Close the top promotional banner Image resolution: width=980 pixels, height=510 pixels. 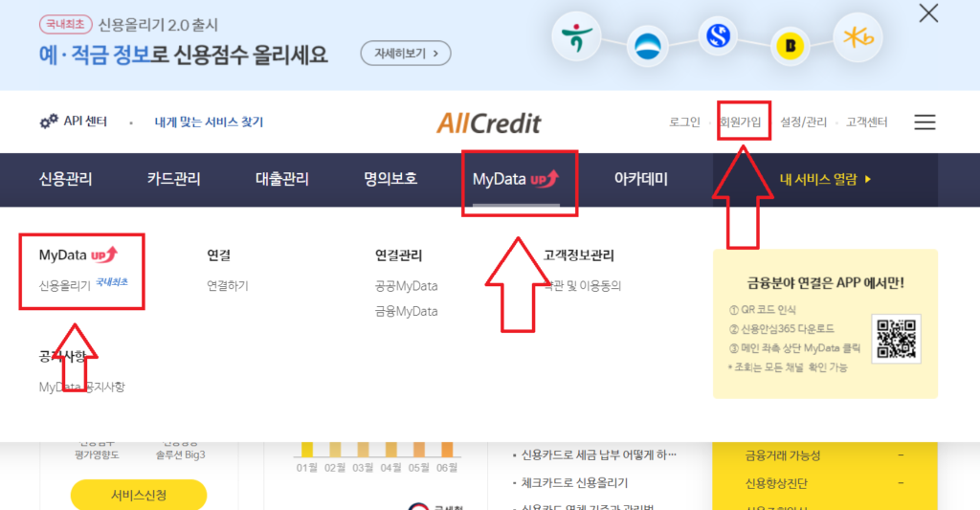pyautogui.click(x=928, y=13)
